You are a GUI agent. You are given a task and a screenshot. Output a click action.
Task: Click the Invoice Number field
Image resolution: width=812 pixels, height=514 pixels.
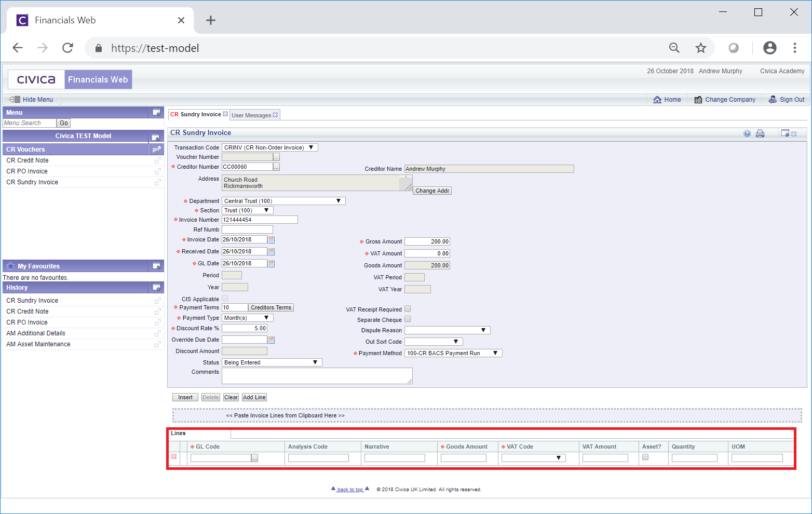coord(260,220)
